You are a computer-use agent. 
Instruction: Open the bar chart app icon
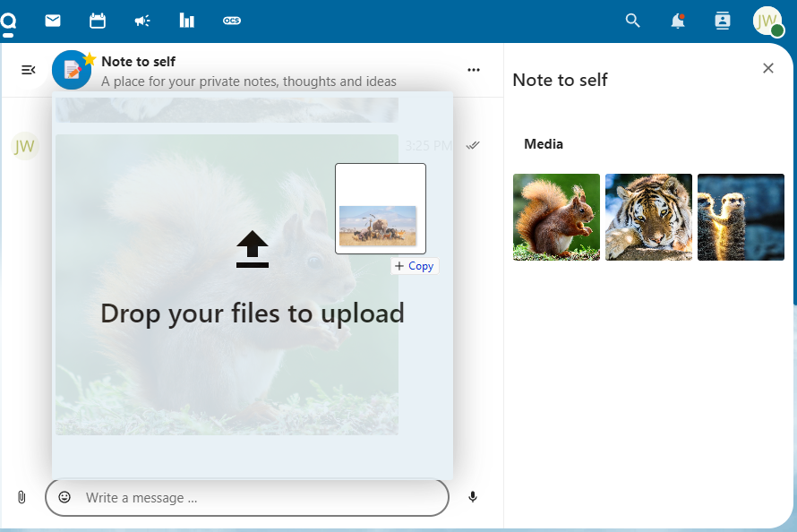click(187, 21)
